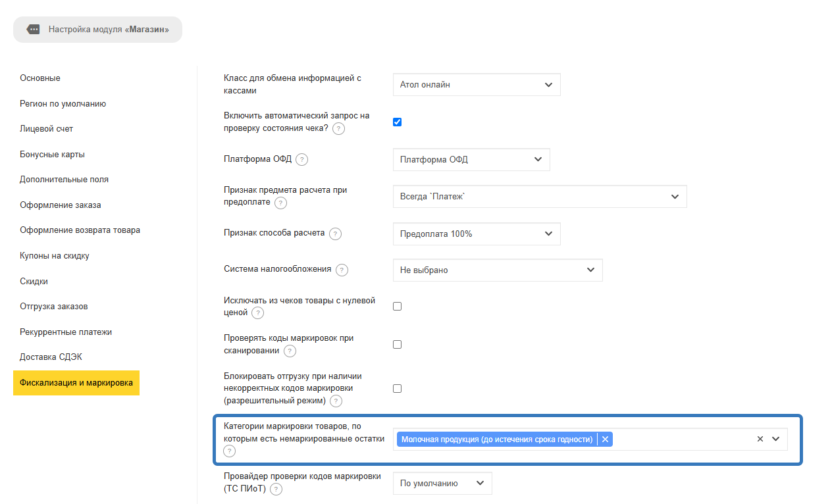Screen dimensions: 832x504
Task: Go to Купоны на скидку settings
Action: (55, 256)
